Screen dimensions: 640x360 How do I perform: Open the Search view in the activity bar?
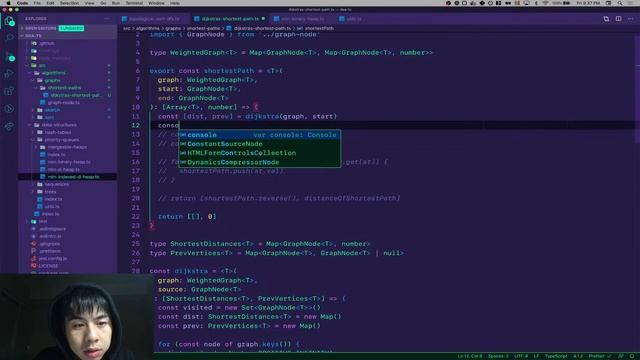click(x=9, y=38)
